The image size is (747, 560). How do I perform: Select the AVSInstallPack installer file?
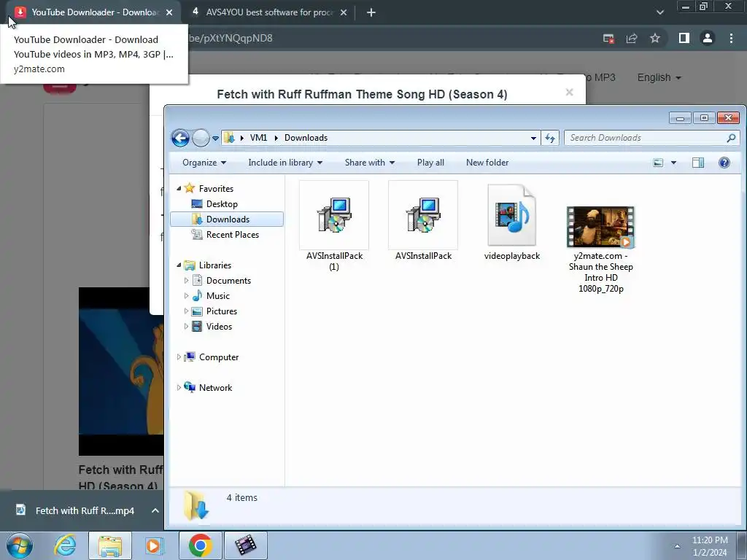423,222
